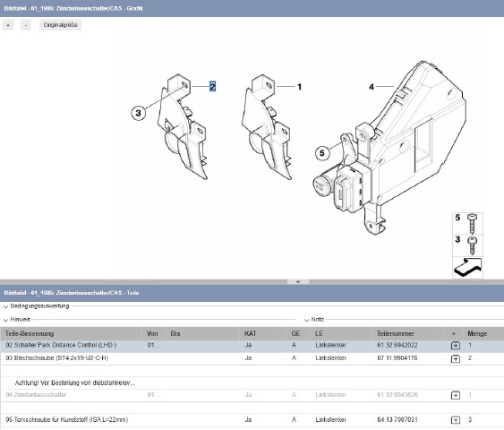
Task: Click part number 84 13 7007031
Action: point(397,420)
